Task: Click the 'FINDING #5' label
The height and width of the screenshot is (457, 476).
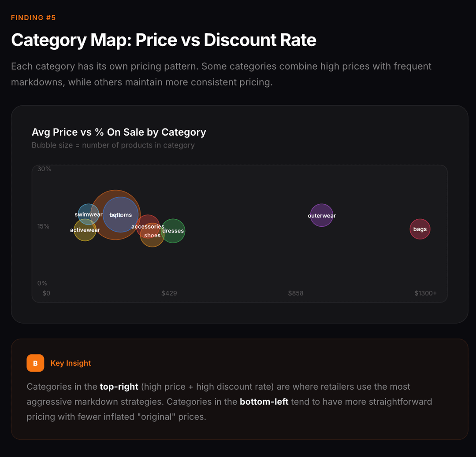Action: [x=33, y=18]
